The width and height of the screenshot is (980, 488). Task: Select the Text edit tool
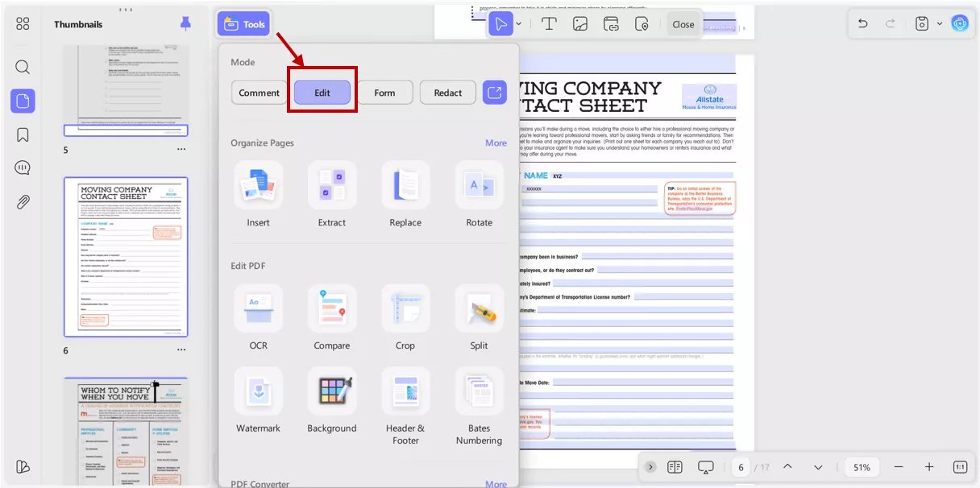[x=549, y=24]
